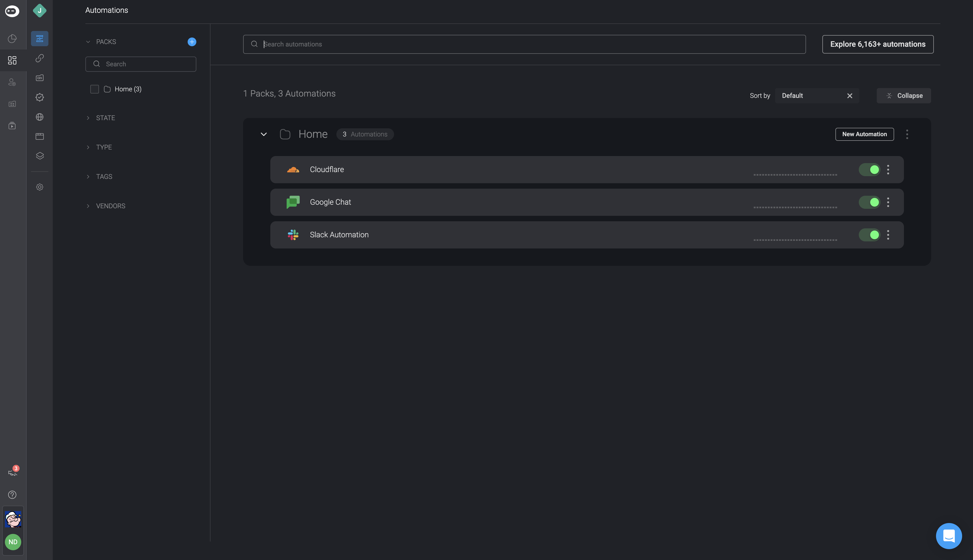Open the Slack Automation row
Image resolution: width=973 pixels, height=560 pixels.
[587, 235]
